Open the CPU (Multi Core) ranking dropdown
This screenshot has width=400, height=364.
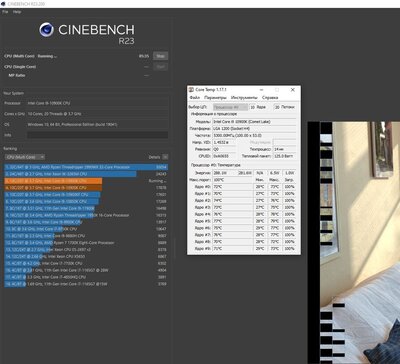coord(24,157)
